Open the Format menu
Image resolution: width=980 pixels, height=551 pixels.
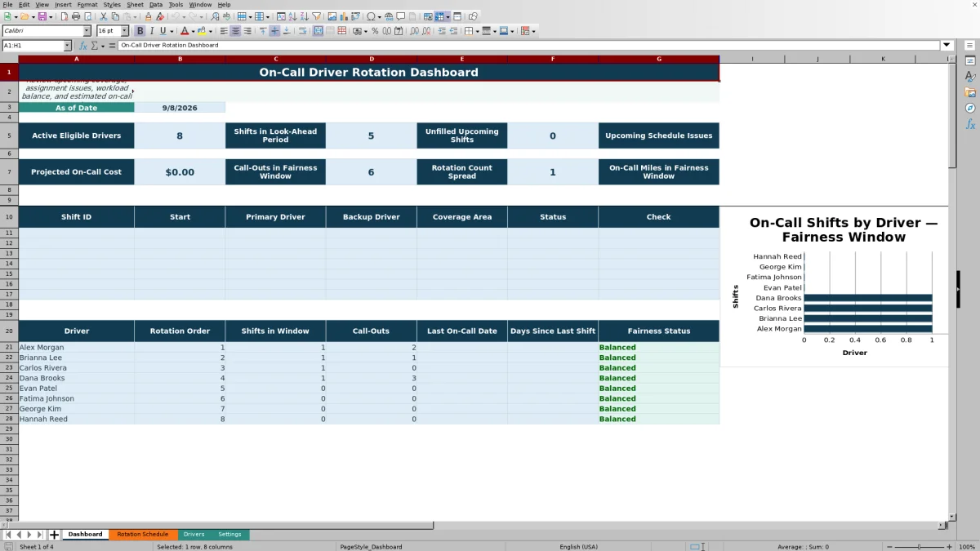pos(87,4)
